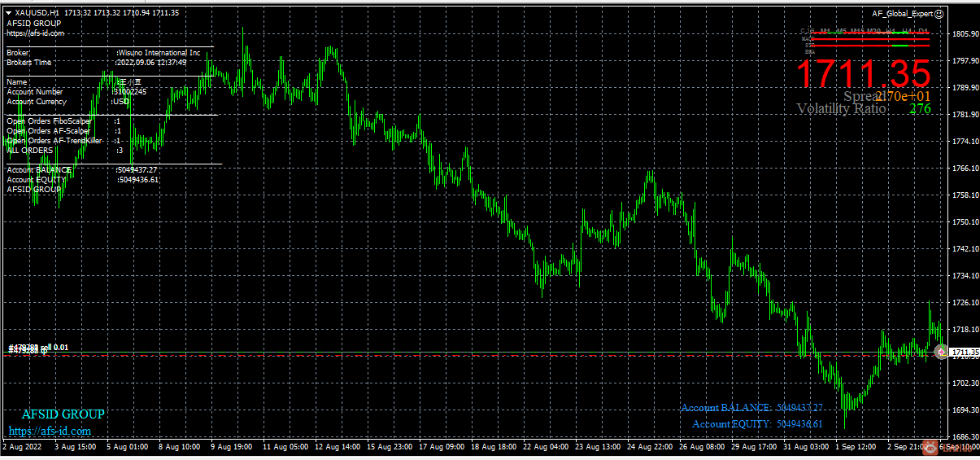
Task: Click the M1 timeframe label in signal panel
Action: coord(825,31)
